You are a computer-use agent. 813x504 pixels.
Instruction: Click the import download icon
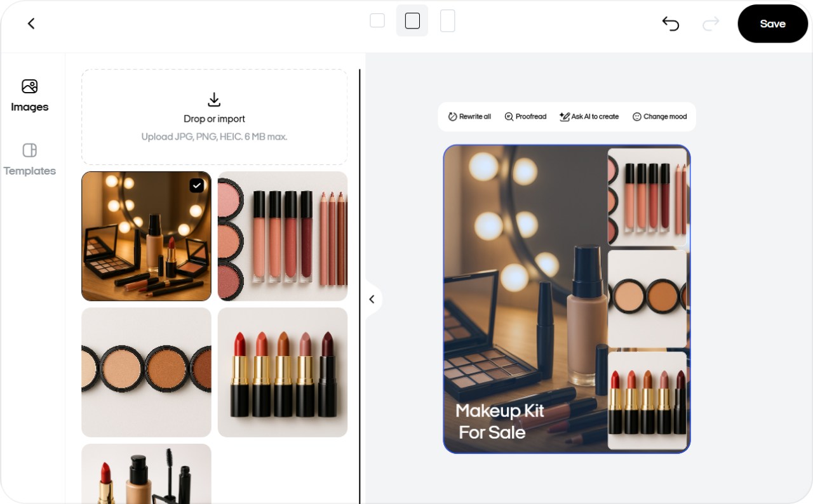point(213,100)
